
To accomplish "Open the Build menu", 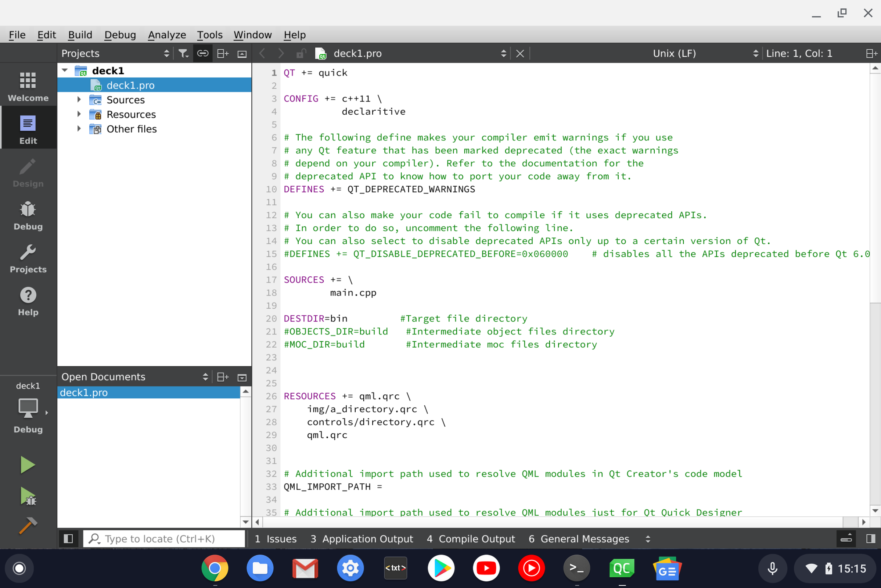I will (80, 35).
